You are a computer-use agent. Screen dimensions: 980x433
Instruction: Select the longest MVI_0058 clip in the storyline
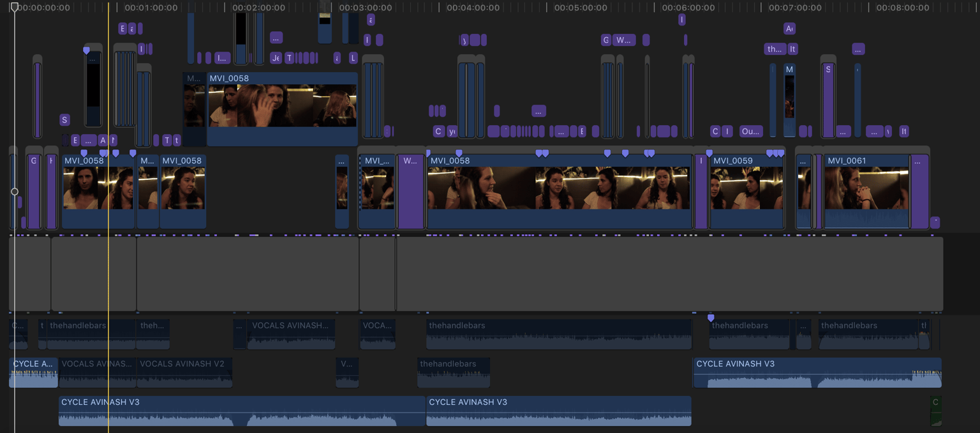pos(560,192)
